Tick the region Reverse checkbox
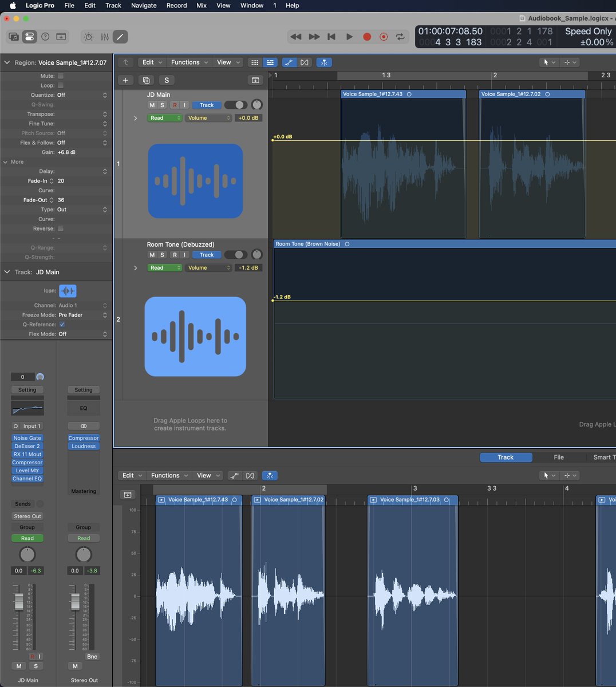This screenshot has height=687, width=616. pyautogui.click(x=61, y=228)
